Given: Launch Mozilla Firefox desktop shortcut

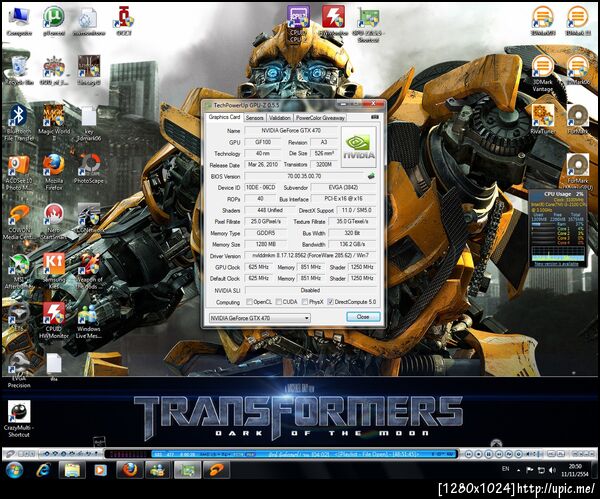Looking at the screenshot, I should tap(54, 173).
